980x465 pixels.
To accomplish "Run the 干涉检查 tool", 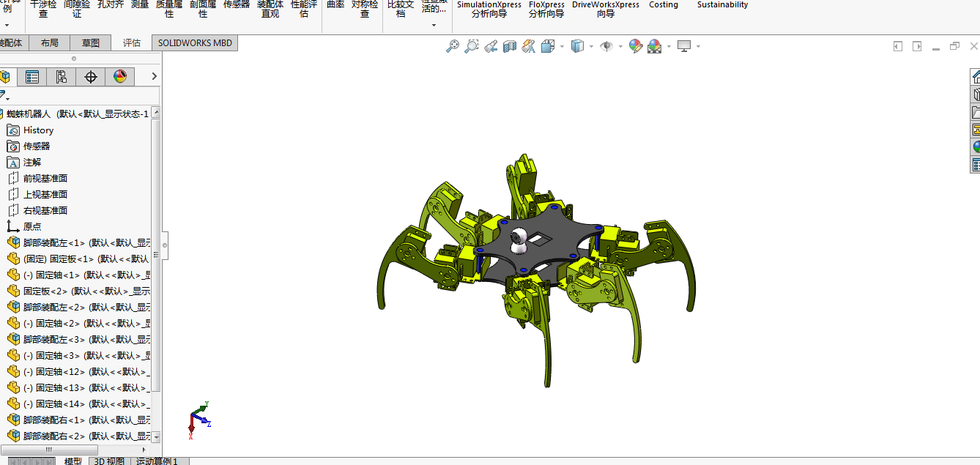I will pyautogui.click(x=43, y=9).
